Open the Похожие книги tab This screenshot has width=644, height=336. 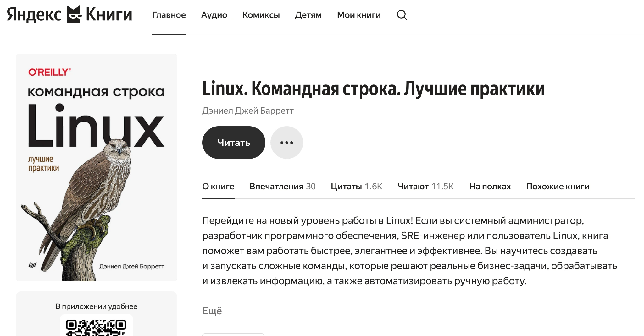click(558, 186)
